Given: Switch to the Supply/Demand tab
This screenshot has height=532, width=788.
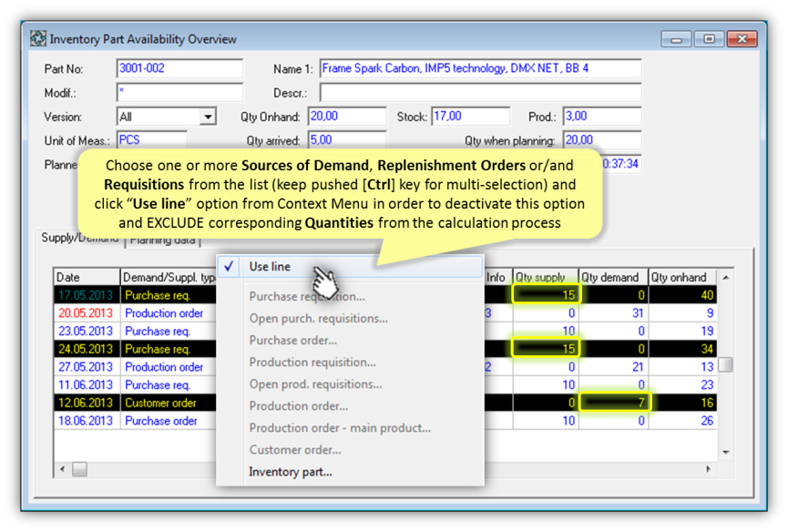Looking at the screenshot, I should coord(79,238).
